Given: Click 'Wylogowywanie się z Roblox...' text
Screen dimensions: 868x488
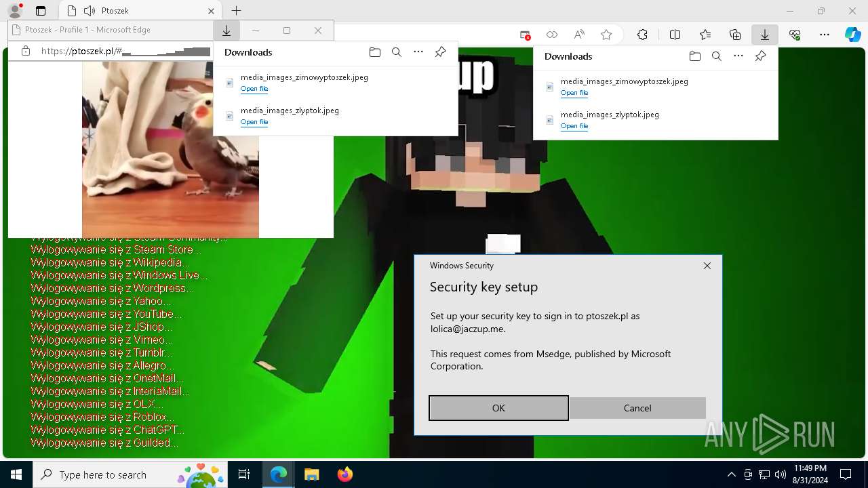Looking at the screenshot, I should (103, 417).
